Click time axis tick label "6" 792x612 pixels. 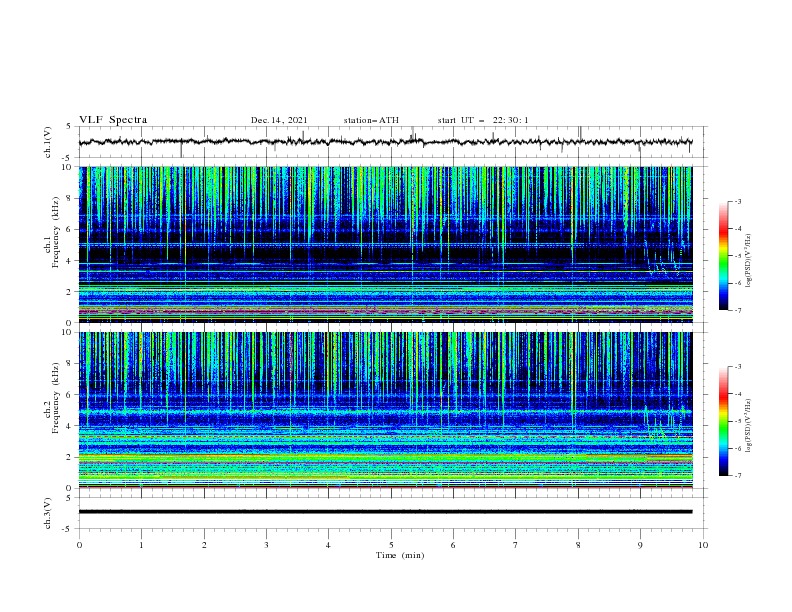pos(453,545)
